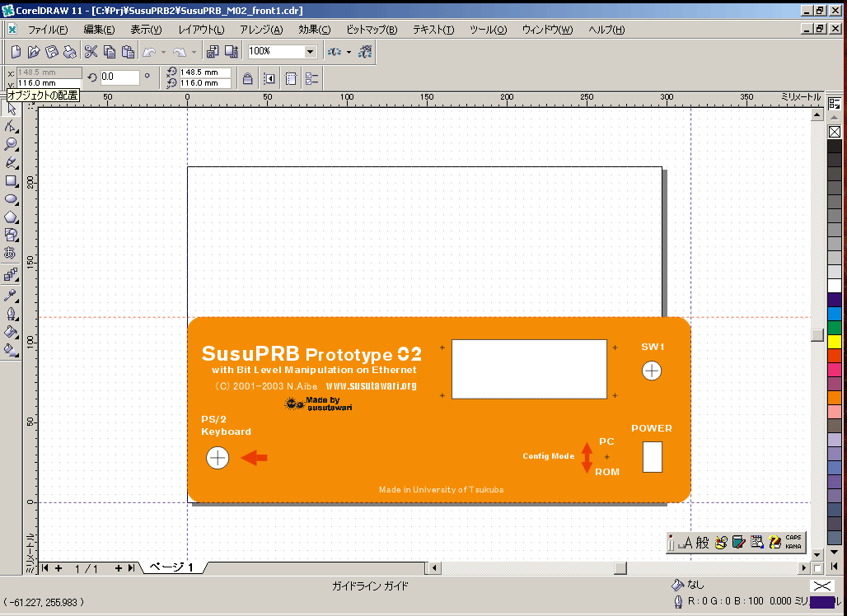Open the 表示(V) menu
This screenshot has width=847, height=616.
[x=146, y=30]
